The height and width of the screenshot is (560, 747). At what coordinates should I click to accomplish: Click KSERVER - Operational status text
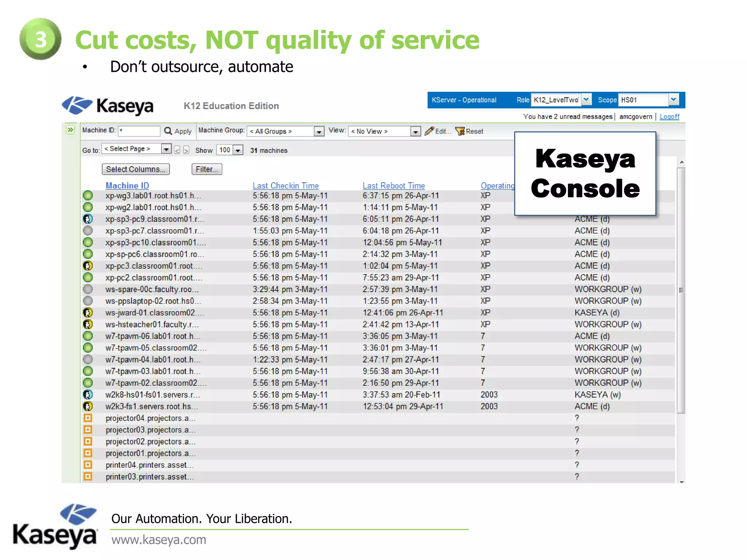pos(464,100)
